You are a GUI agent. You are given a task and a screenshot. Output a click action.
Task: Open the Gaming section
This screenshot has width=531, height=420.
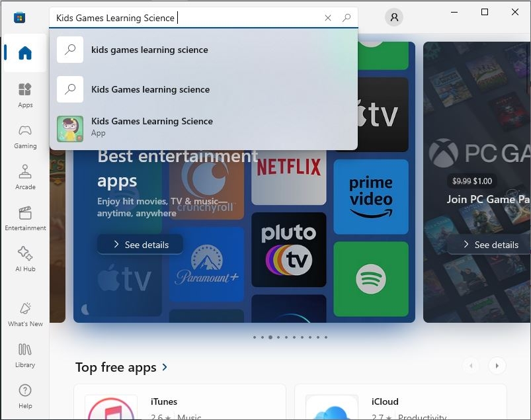pos(25,137)
